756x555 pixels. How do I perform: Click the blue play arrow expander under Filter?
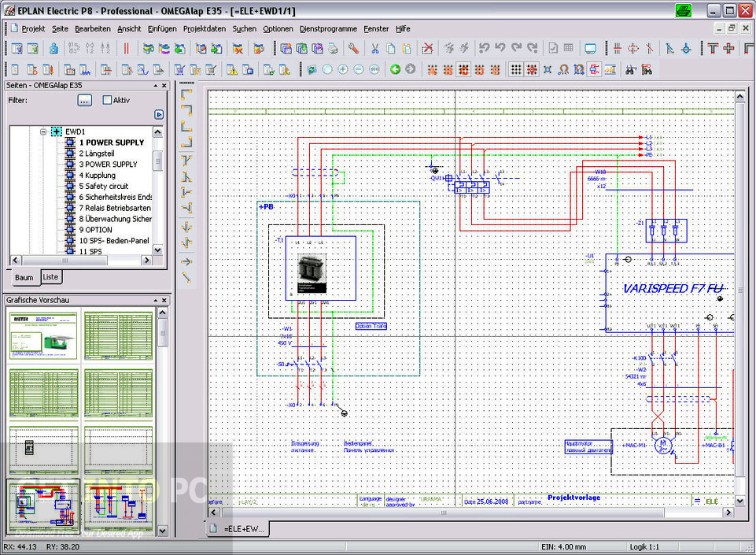[x=159, y=114]
